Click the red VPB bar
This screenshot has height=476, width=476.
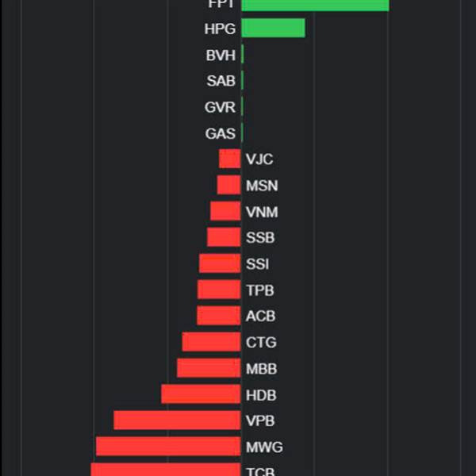point(178,420)
